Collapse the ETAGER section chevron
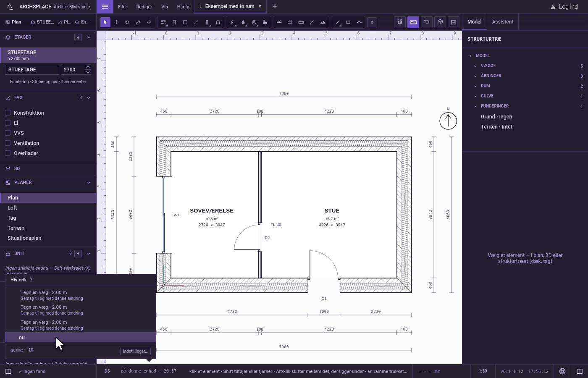This screenshot has width=588, height=378. (89, 37)
